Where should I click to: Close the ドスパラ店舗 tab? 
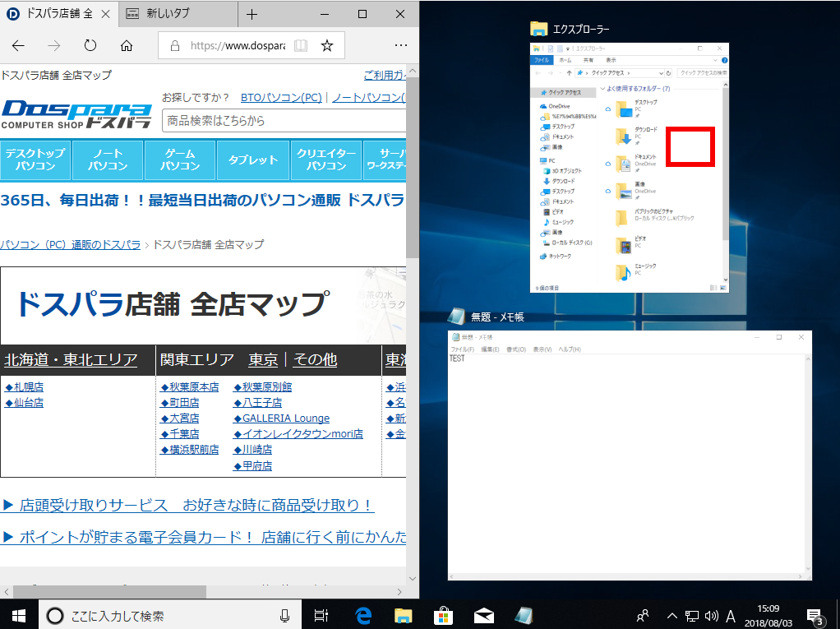pos(106,15)
